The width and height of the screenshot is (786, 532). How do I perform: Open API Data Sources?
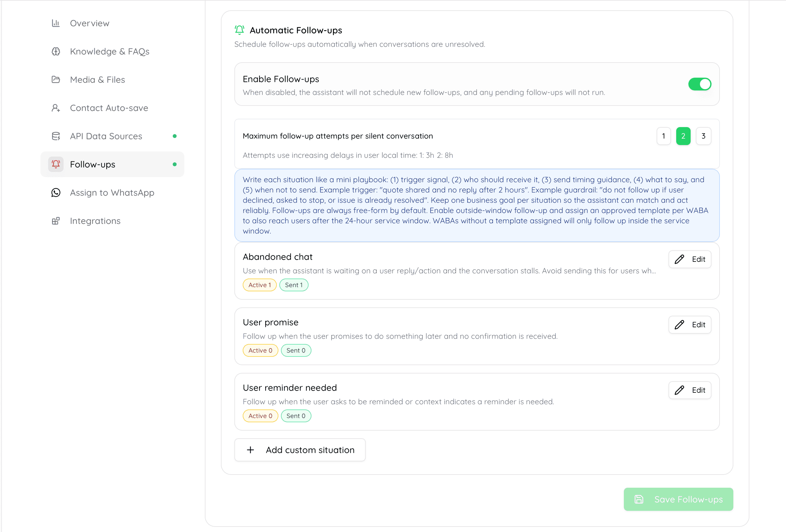tap(112, 136)
